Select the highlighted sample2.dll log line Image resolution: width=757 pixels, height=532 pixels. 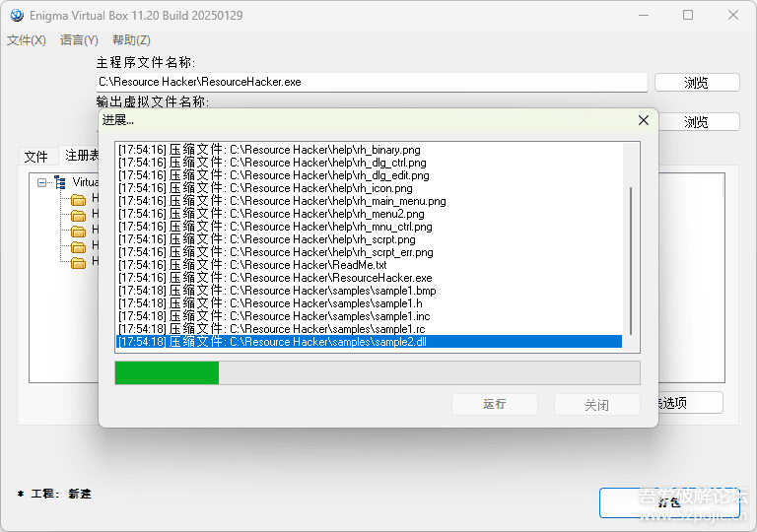(x=370, y=341)
